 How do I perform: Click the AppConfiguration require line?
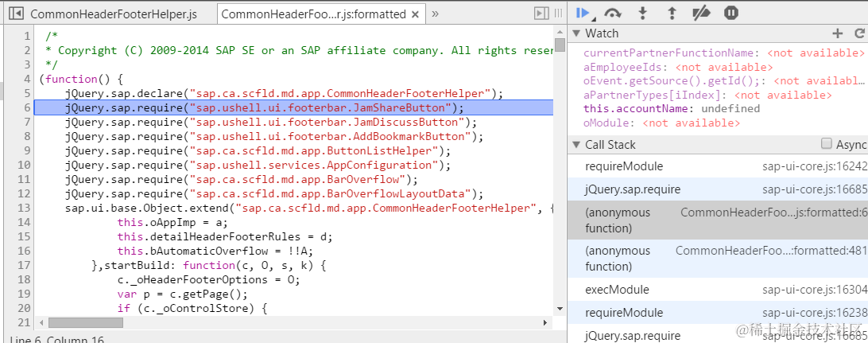point(258,165)
